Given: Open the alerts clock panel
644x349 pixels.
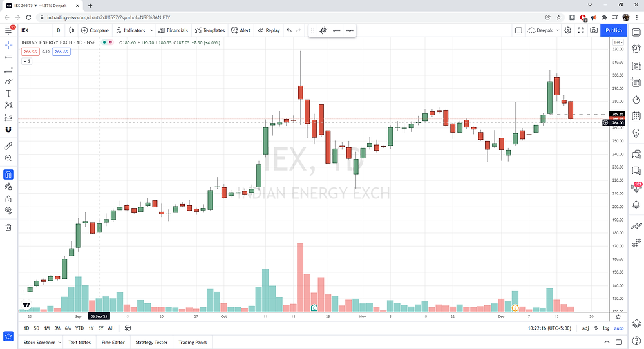Looking at the screenshot, I should point(636,49).
